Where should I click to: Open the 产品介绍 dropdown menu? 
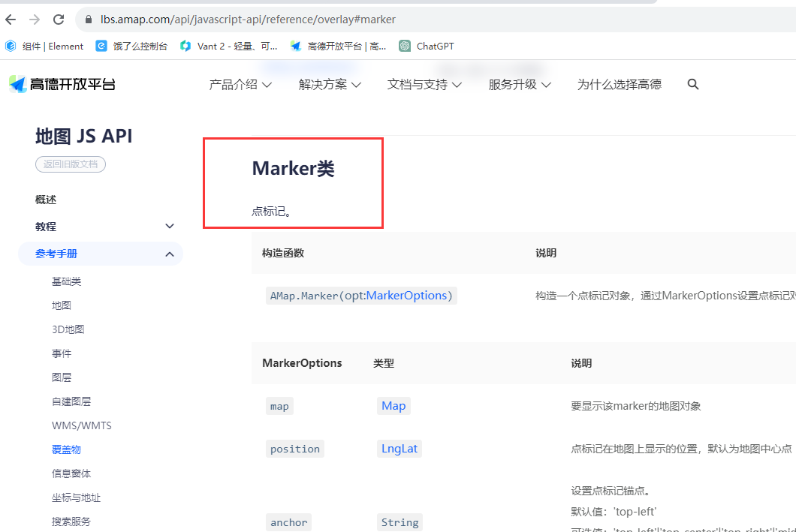click(x=240, y=84)
